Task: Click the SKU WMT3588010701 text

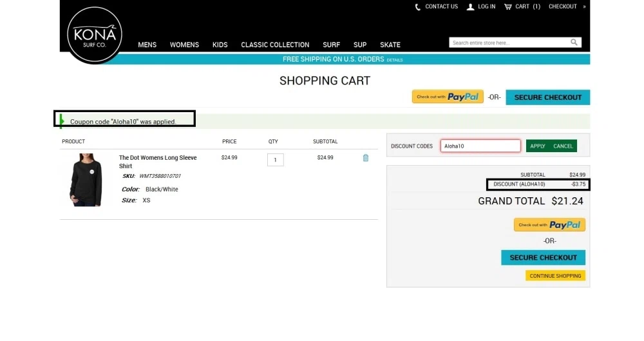Action: [x=151, y=176]
